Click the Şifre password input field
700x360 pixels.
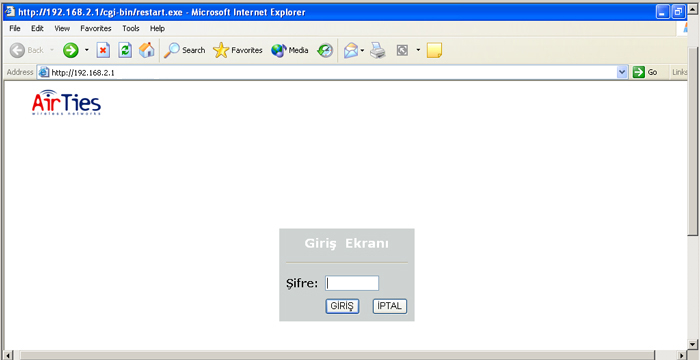[x=352, y=283]
